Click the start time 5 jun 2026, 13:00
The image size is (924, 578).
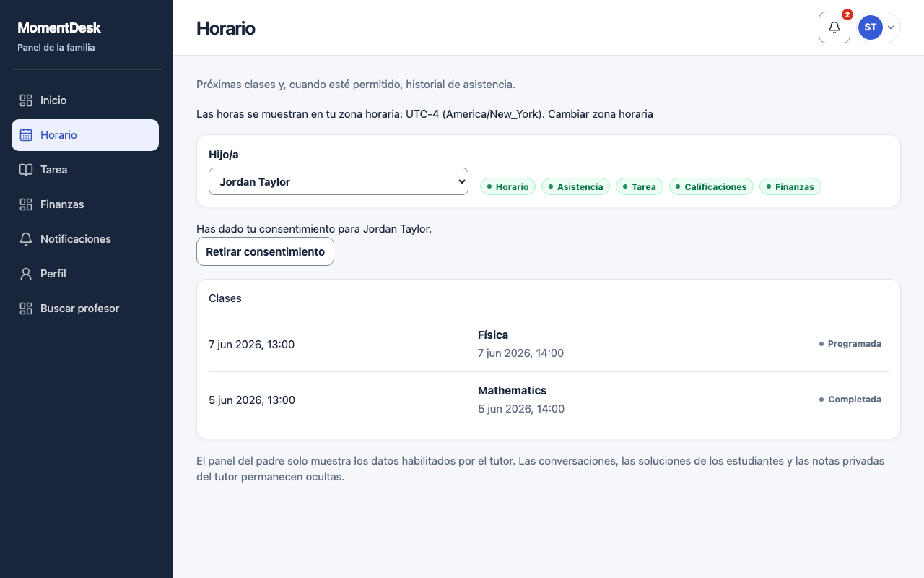(252, 400)
